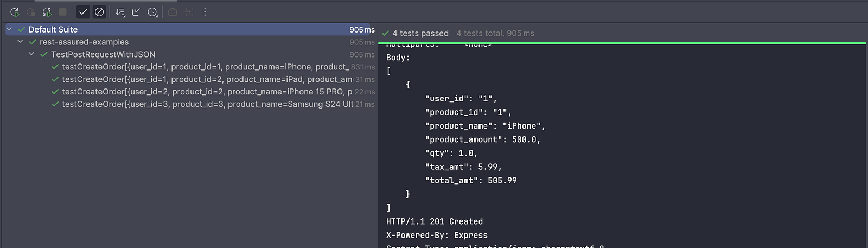
Task: Click passed checkmark of Samsung S24 test
Action: pos(55,104)
